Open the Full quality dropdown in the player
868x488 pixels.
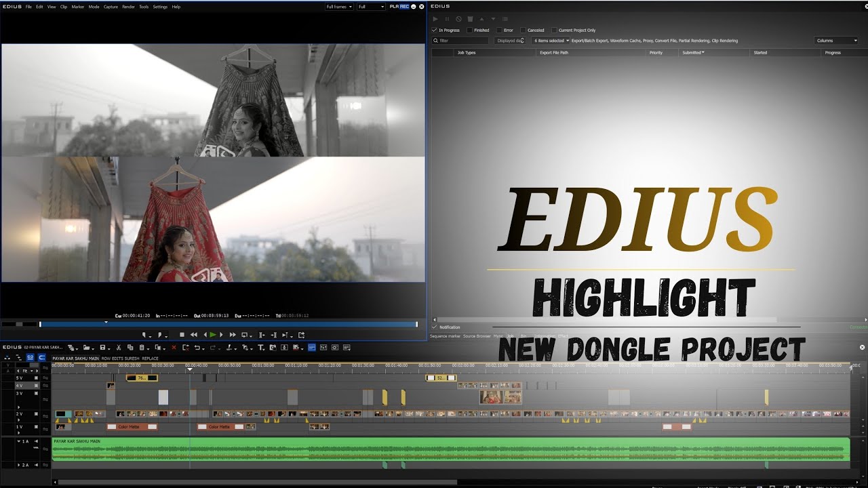coord(371,7)
